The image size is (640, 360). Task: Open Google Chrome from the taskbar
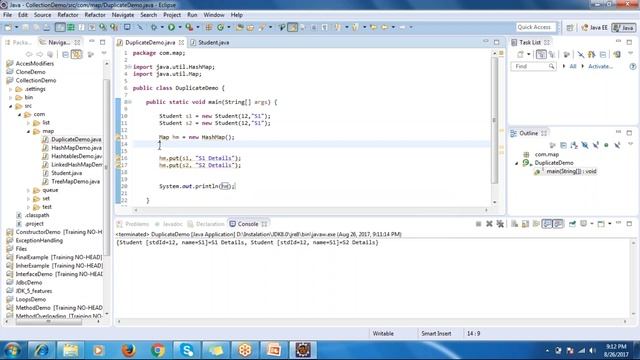click(x=158, y=350)
